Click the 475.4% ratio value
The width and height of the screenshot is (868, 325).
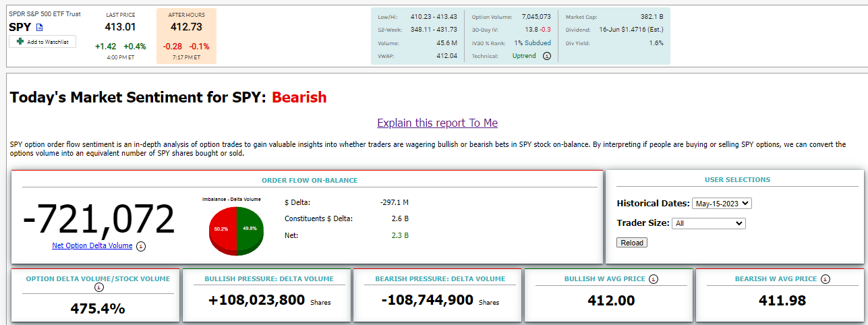point(98,309)
